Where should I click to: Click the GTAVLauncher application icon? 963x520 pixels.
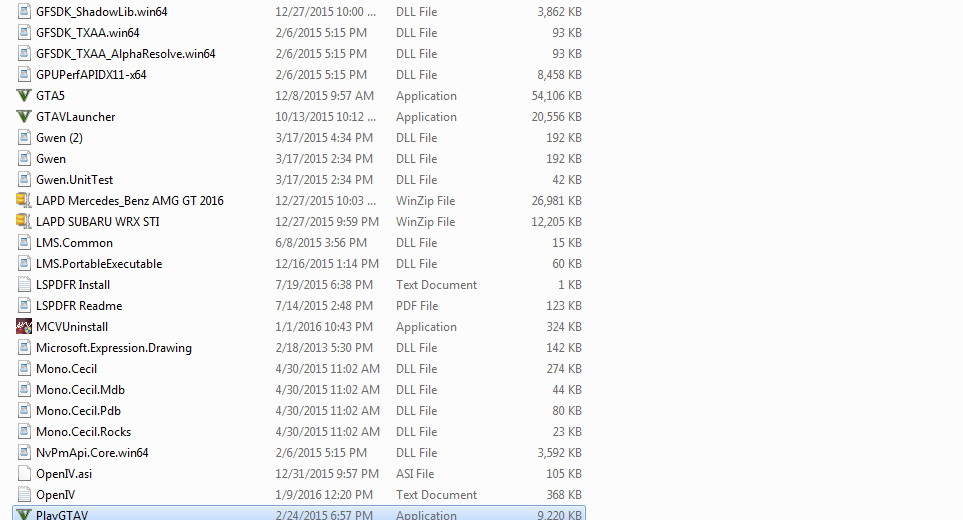pyautogui.click(x=24, y=117)
